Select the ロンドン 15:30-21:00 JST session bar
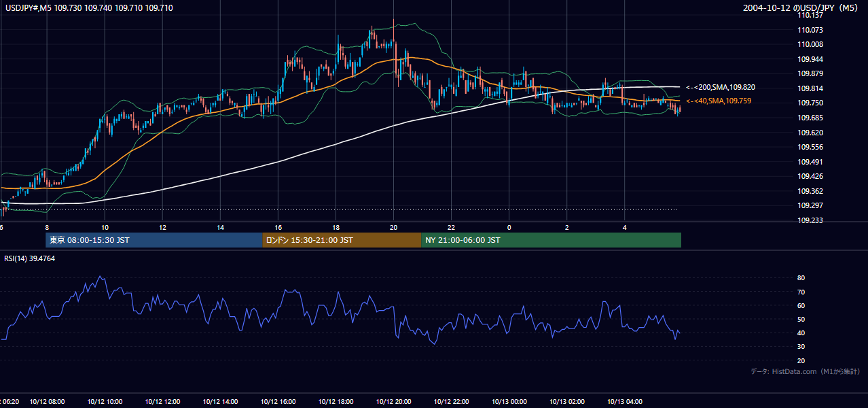The height and width of the screenshot is (408, 868). click(x=342, y=240)
